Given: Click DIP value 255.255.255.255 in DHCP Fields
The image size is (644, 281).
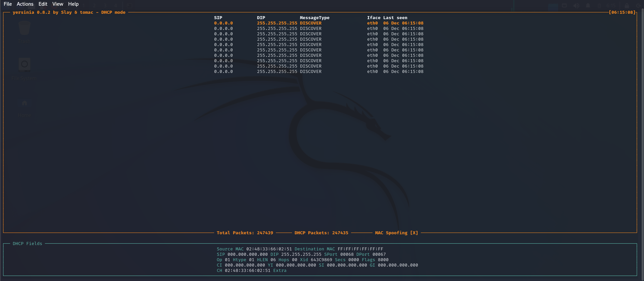Looking at the screenshot, I should tap(301, 254).
